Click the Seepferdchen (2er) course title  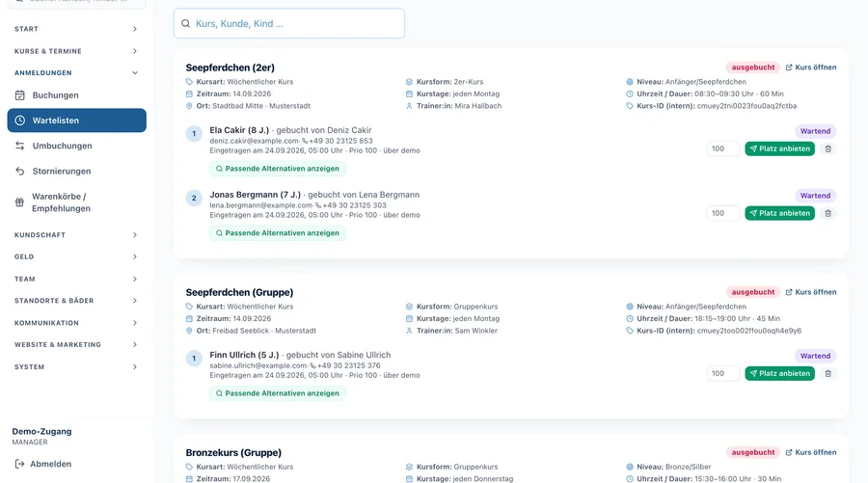pyautogui.click(x=230, y=67)
